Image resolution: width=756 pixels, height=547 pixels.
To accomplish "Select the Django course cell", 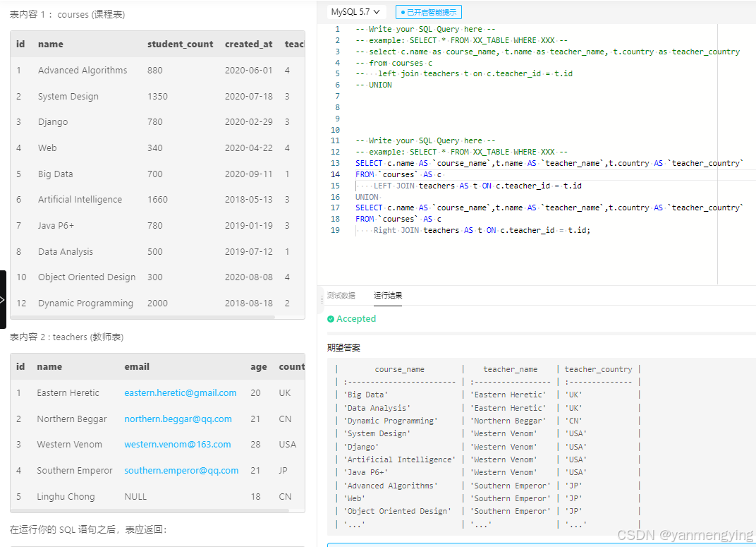I will tap(53, 122).
